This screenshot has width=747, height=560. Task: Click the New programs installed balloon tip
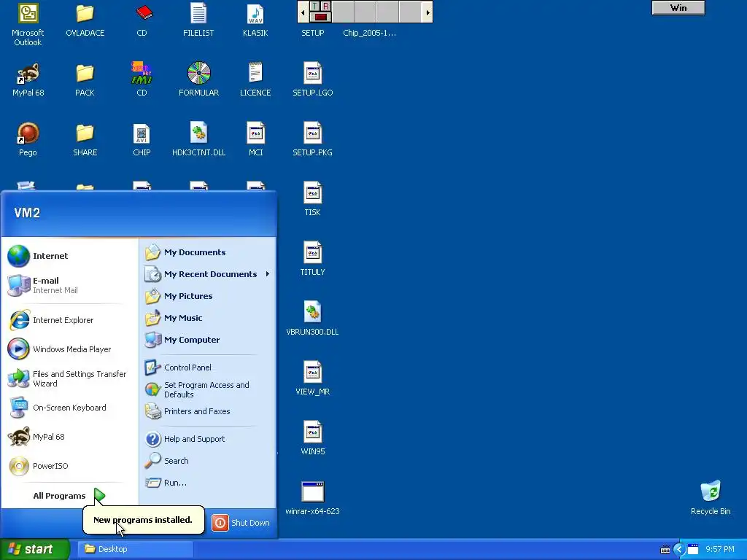[x=143, y=520]
